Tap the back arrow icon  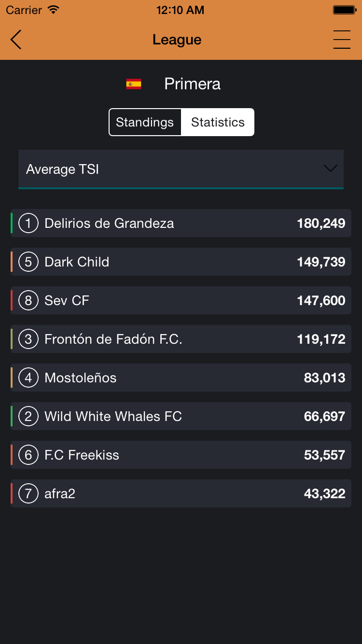point(16,40)
